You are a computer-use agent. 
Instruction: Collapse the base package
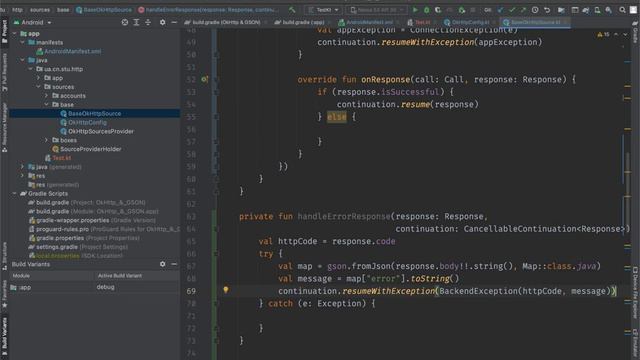46,104
